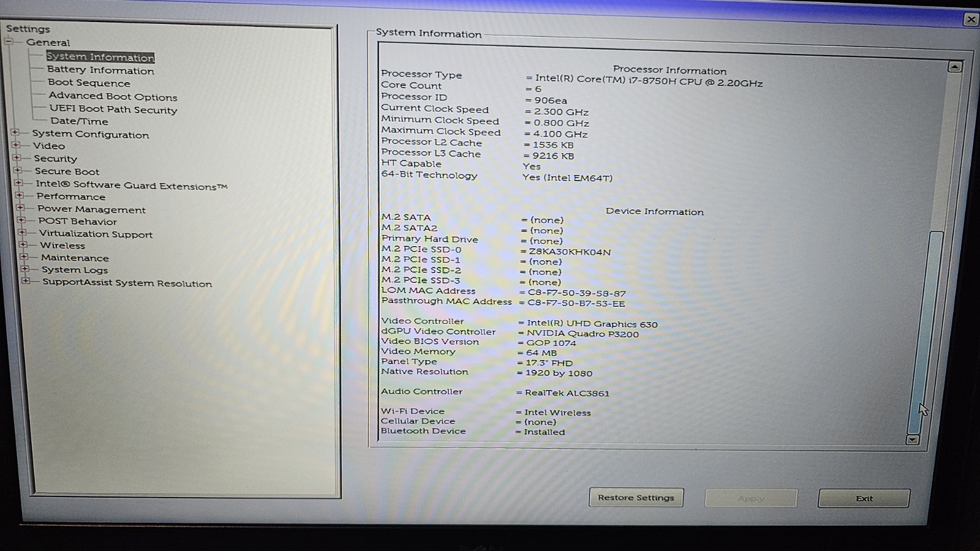Click the scroll up arrow in System Information
980x551 pixels.
click(x=954, y=67)
